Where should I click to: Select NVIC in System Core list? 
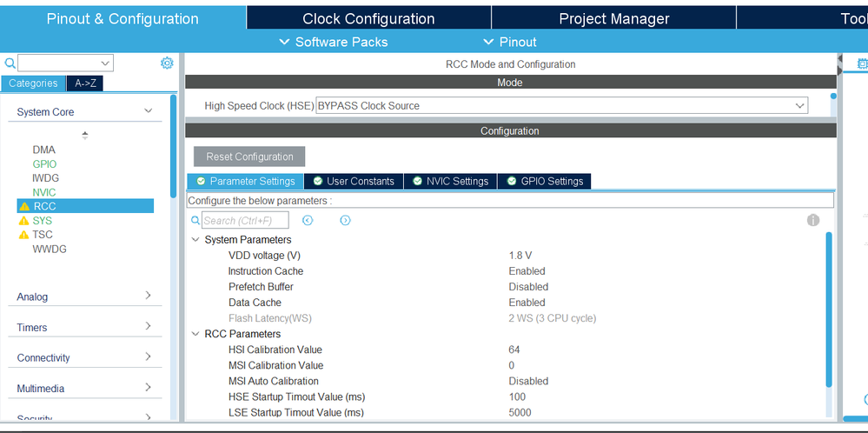point(43,193)
